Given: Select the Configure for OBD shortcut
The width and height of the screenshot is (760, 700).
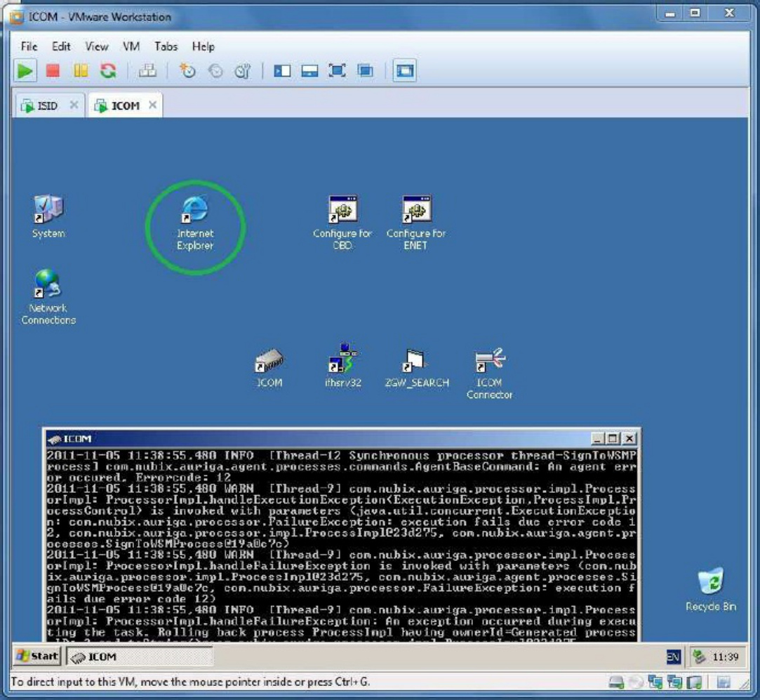Looking at the screenshot, I should coord(342,223).
